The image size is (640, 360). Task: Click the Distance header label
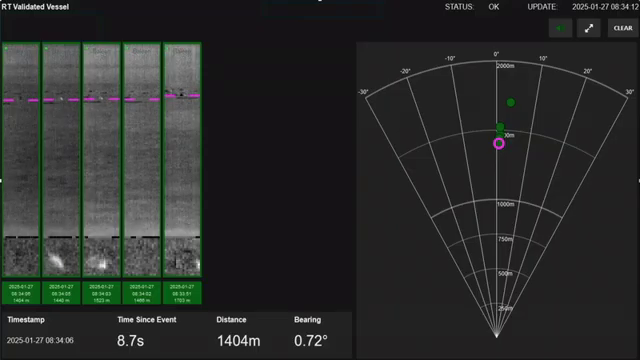tap(231, 320)
